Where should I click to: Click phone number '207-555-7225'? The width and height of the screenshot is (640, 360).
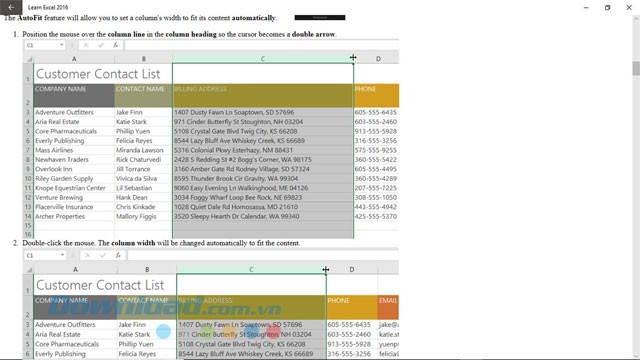[x=376, y=188]
